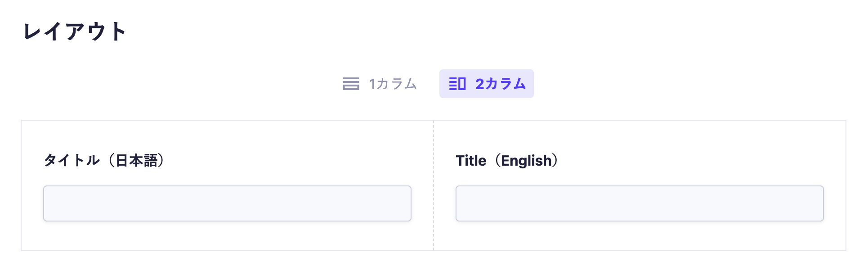Screen dimensions: 868x271
Task: Click blank area above the Title（English） label
Action: pos(639,136)
